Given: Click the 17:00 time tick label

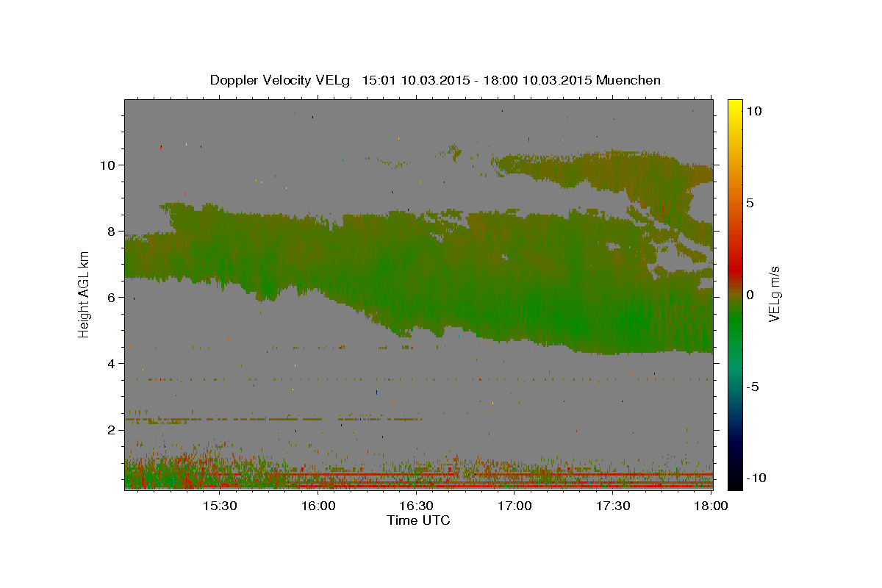Looking at the screenshot, I should (x=514, y=506).
